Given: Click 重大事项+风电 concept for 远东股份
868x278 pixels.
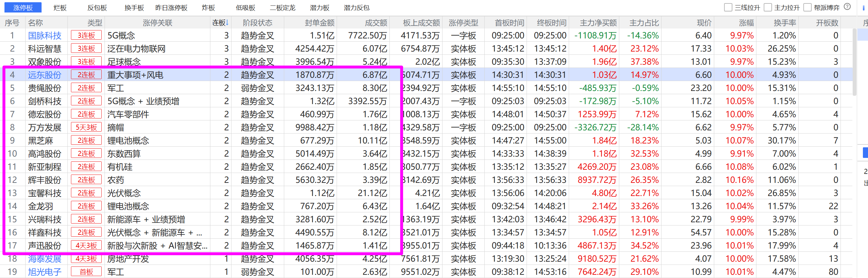Looking at the screenshot, I should click(135, 75).
